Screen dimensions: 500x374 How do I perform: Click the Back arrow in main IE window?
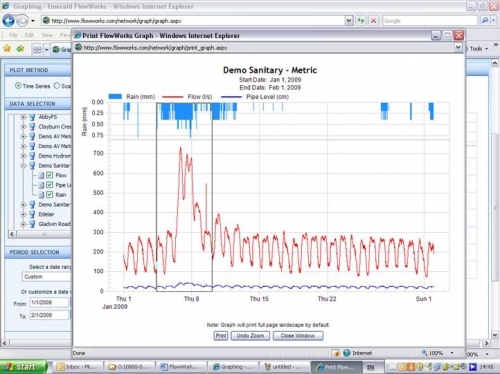[x=8, y=21]
